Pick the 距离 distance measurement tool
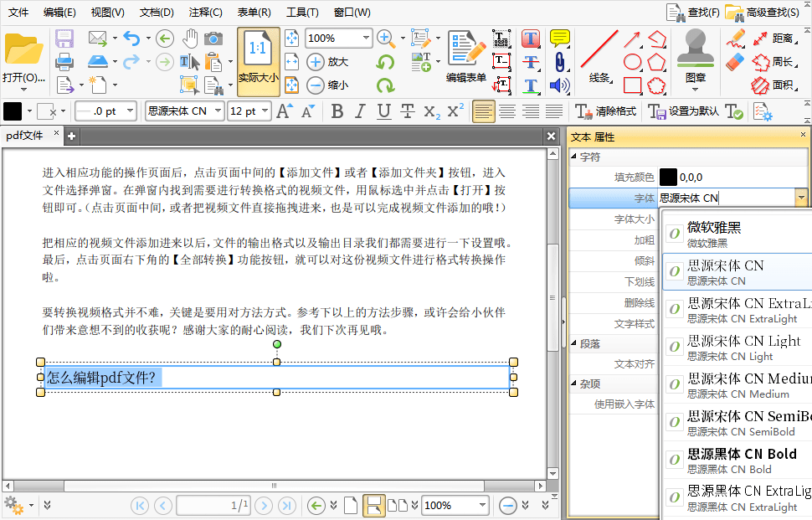 (x=776, y=39)
